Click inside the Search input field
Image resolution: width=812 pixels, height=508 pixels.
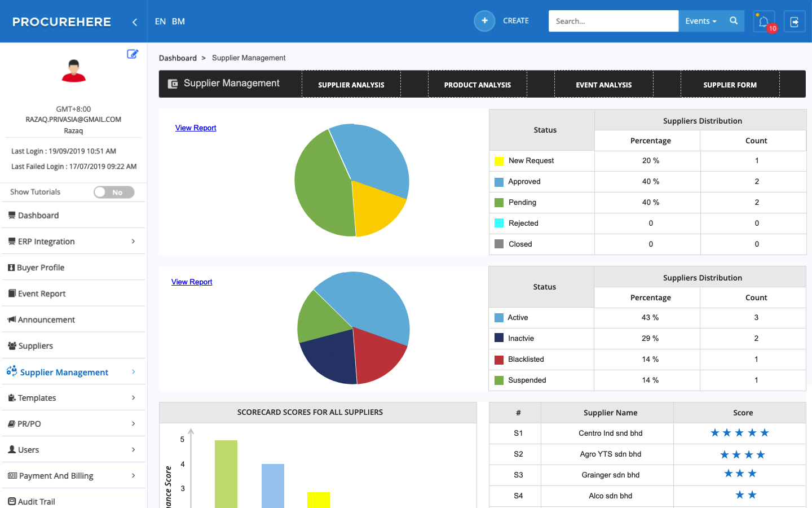[x=612, y=21]
